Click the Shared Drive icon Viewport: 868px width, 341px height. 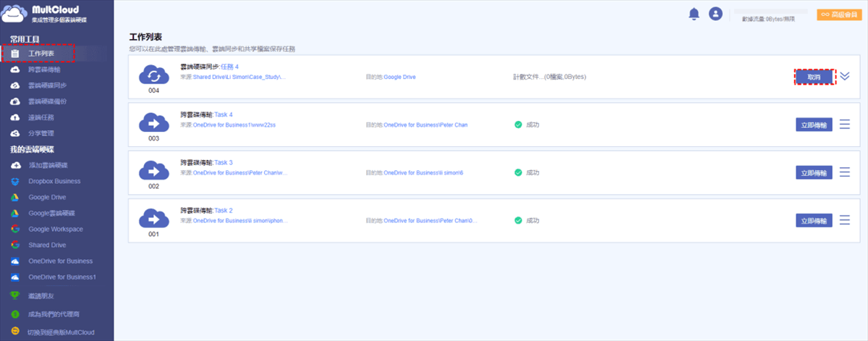[14, 245]
